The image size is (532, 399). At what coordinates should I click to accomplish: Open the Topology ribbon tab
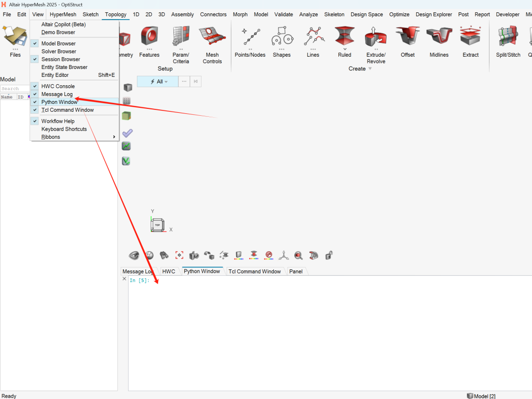pos(115,14)
